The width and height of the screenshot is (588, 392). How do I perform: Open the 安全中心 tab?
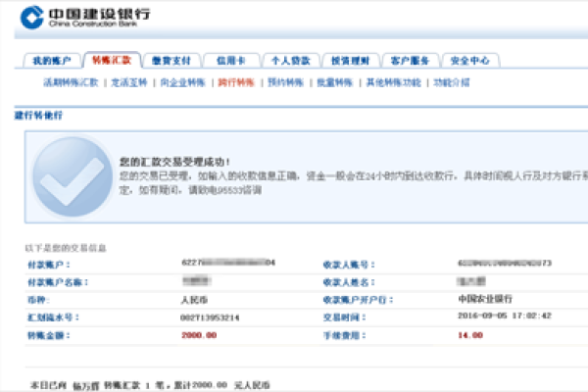pos(469,61)
